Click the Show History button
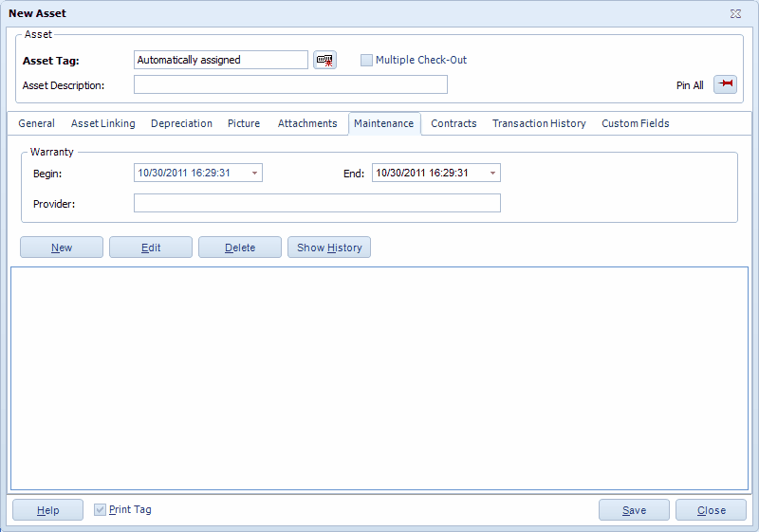The image size is (759, 532). coord(329,248)
